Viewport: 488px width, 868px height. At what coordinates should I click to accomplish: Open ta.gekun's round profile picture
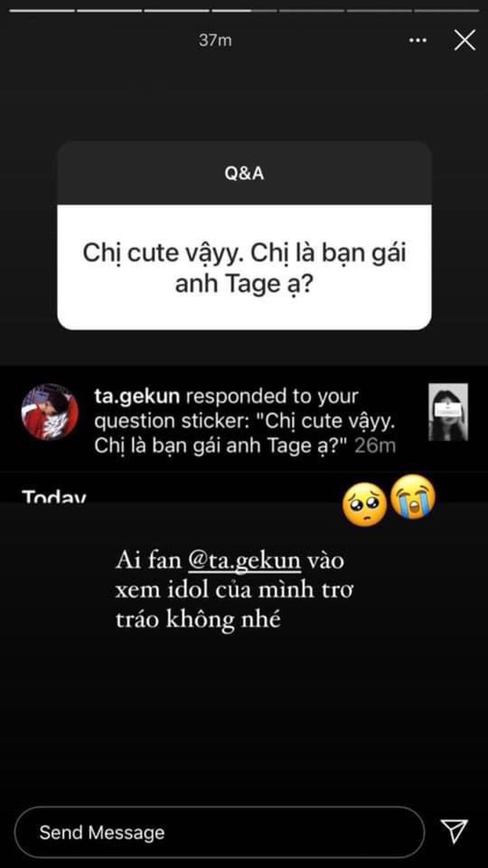pyautogui.click(x=50, y=412)
